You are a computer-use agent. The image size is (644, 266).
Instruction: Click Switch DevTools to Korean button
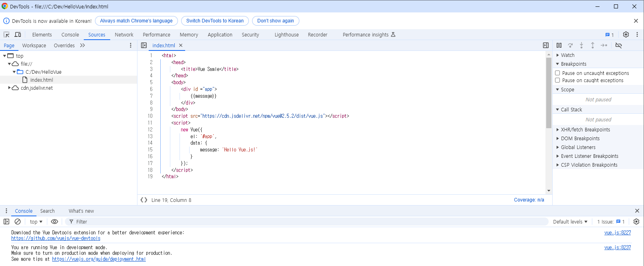(x=215, y=21)
